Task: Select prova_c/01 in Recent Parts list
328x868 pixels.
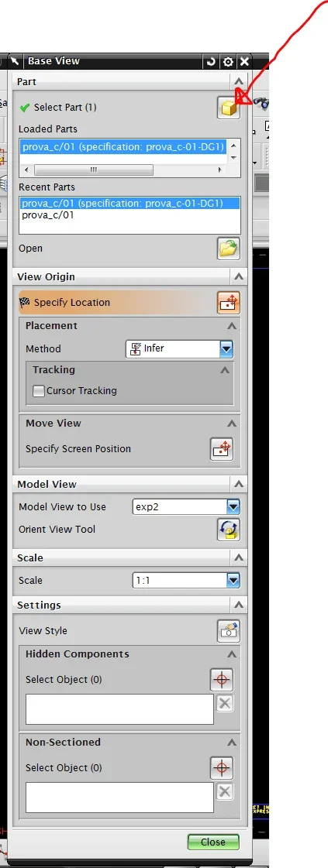Action: click(47, 214)
